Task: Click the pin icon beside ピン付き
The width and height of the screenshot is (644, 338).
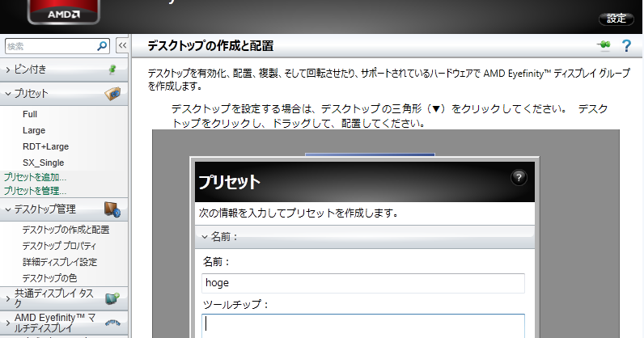Action: [x=112, y=70]
